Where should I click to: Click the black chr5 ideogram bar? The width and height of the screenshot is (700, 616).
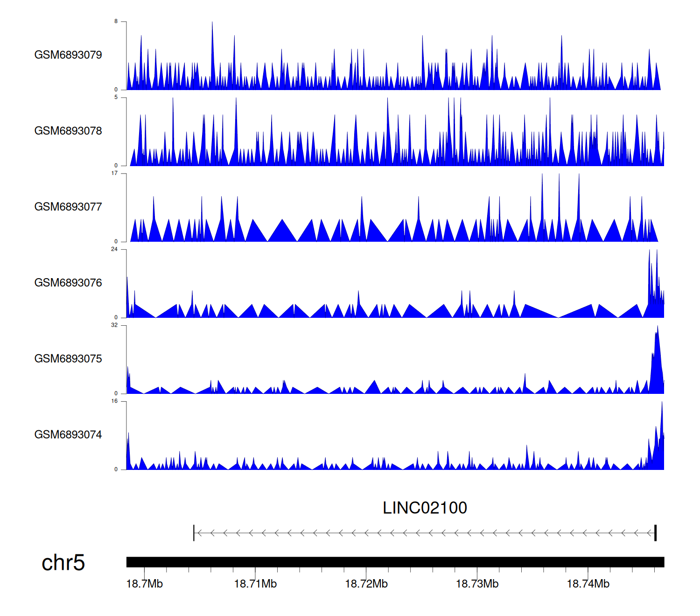pos(395,562)
